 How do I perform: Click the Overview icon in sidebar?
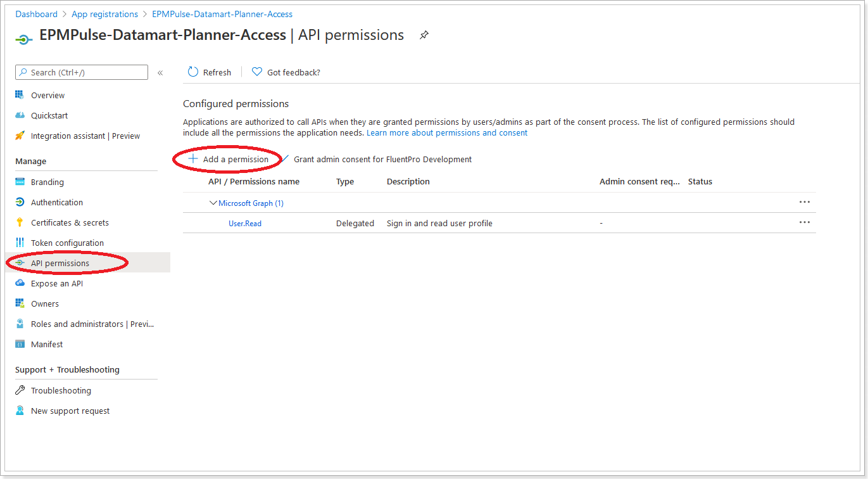click(20, 95)
